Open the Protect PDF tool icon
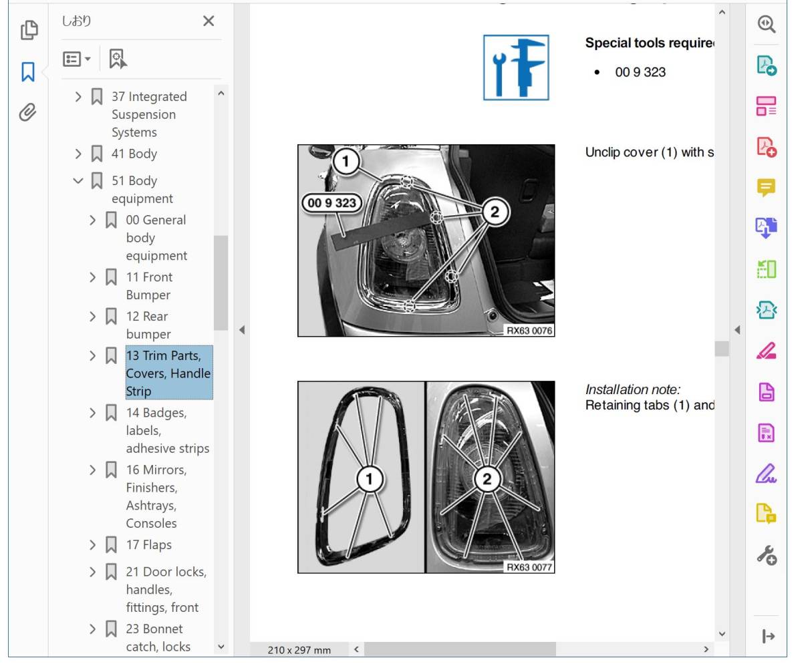This screenshot has width=802, height=672. (x=766, y=391)
